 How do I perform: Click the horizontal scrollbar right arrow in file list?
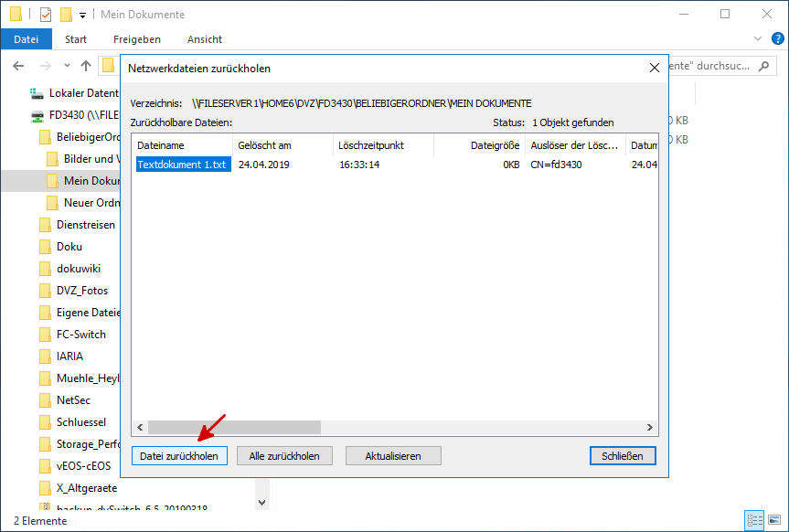coord(650,427)
